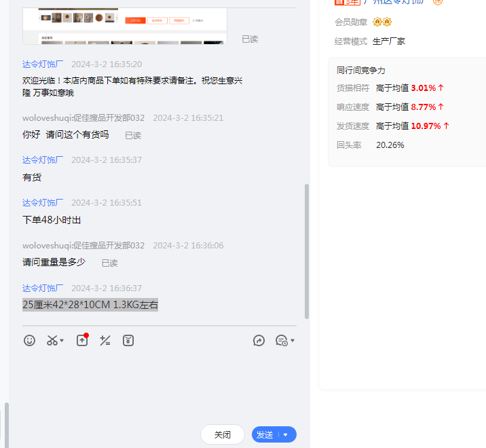This screenshot has height=448, width=486.
Task: Select the username woloveshuqi at 16:35:21
Action: click(83, 118)
